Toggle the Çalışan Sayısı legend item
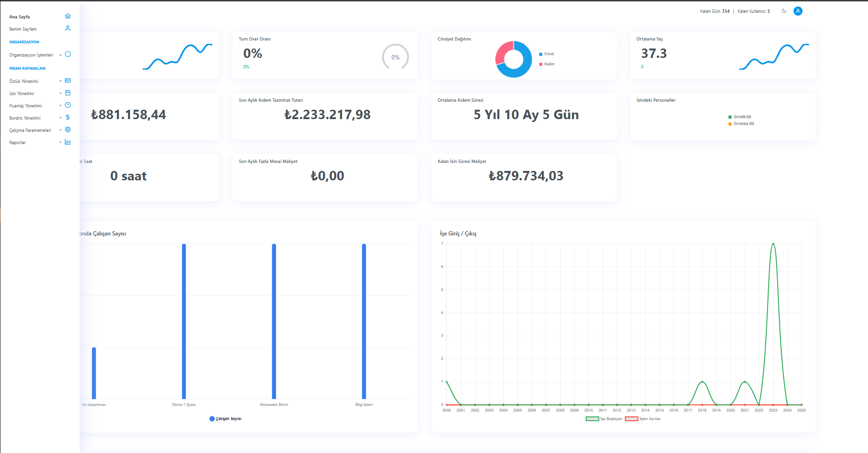 212,419
